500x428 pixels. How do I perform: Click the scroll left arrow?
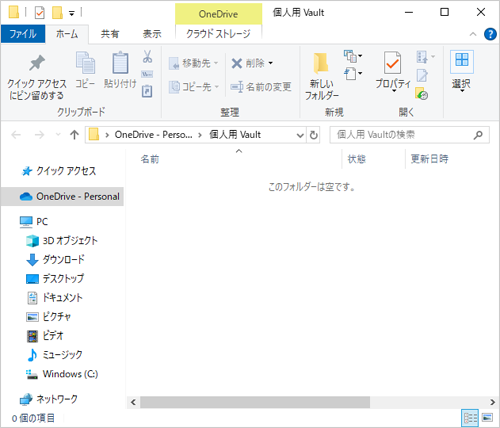[133, 402]
